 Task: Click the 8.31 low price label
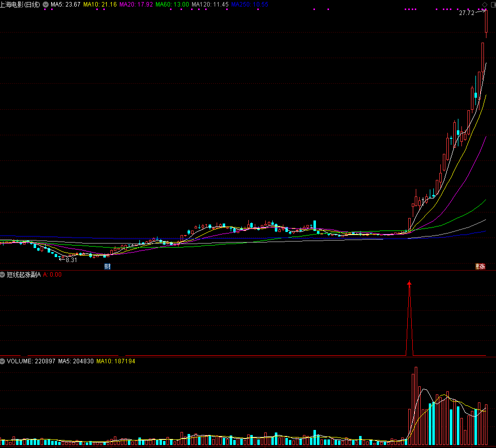pyautogui.click(x=72, y=260)
